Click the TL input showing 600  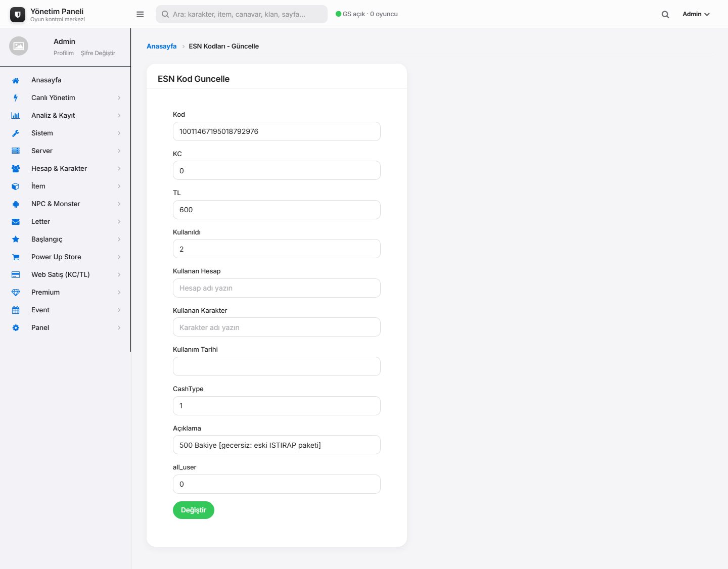tap(277, 210)
